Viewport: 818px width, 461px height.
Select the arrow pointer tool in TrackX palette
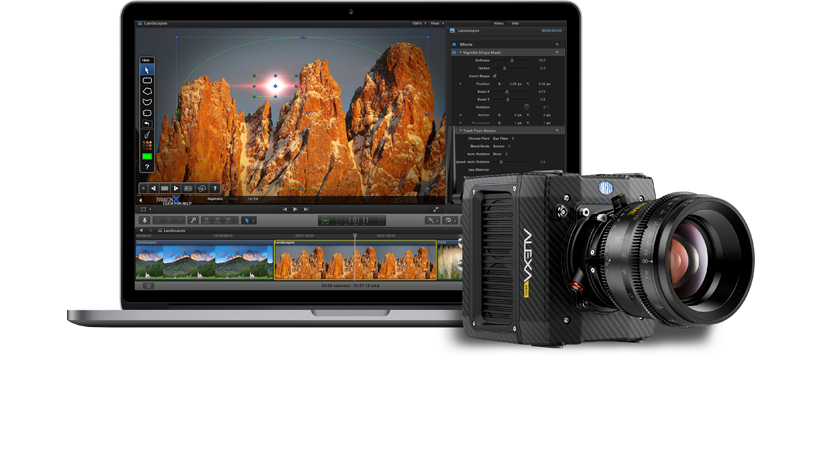147,70
